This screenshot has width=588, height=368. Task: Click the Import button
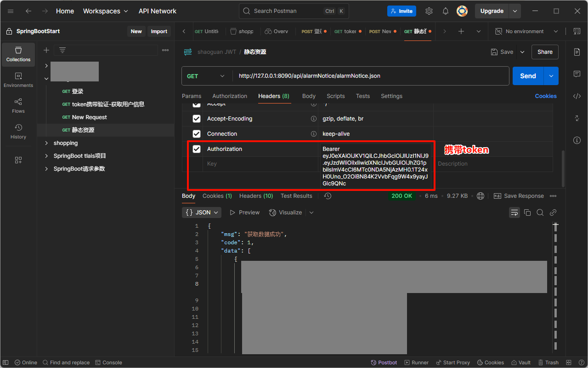coord(159,31)
